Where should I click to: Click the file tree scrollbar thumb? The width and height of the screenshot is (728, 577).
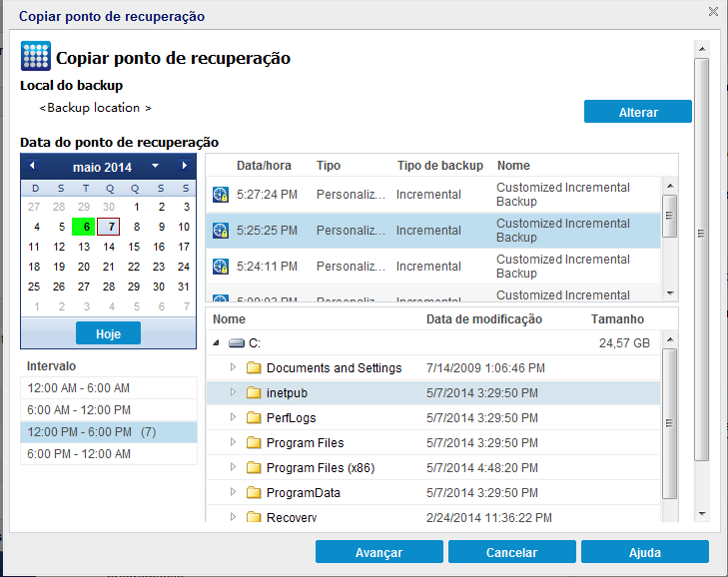coord(669,423)
